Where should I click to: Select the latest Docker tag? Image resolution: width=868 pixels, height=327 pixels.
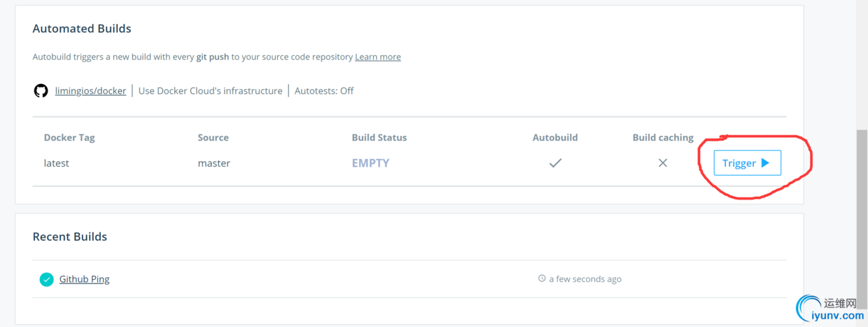57,163
